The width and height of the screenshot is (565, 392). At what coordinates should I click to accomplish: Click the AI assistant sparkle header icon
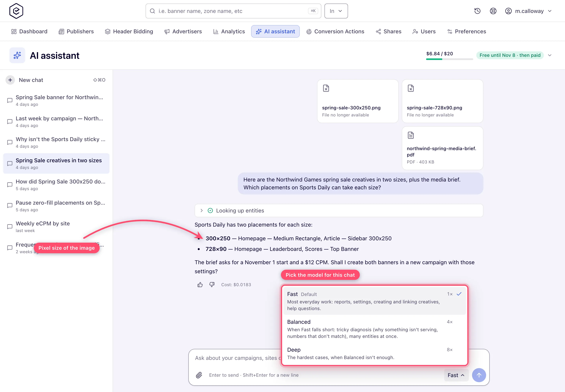point(17,55)
